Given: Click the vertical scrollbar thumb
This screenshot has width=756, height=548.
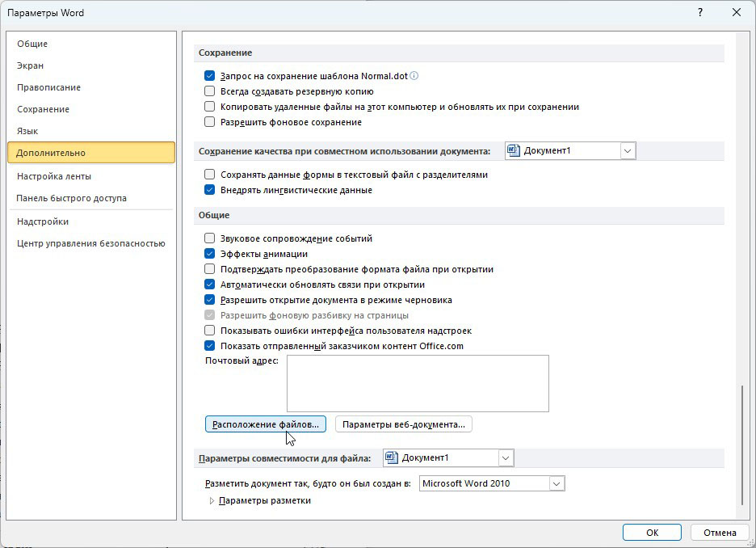Looking at the screenshot, I should (x=741, y=445).
